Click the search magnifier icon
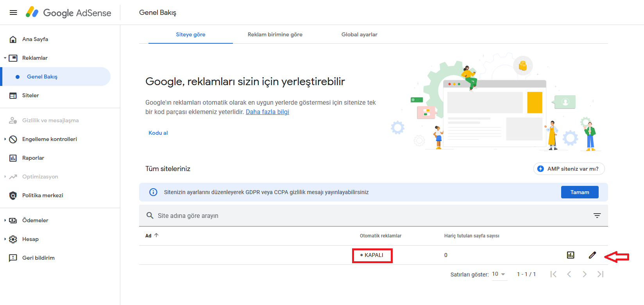Viewport: 644px width, 305px height. pos(150,216)
